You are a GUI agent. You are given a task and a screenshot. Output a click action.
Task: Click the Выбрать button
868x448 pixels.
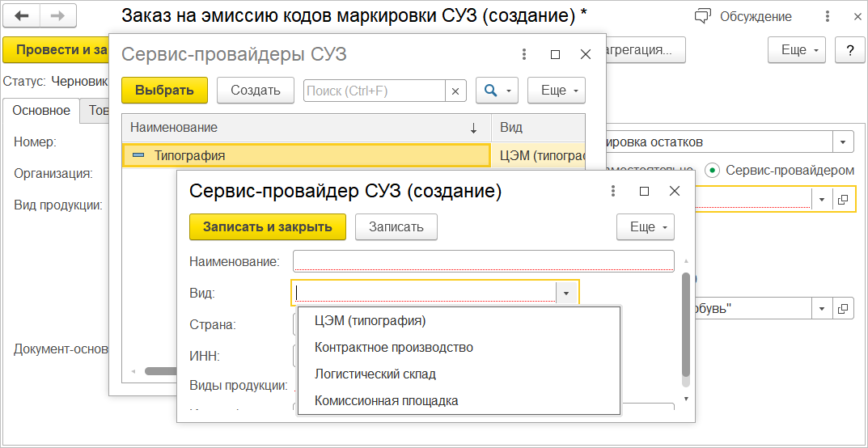pyautogui.click(x=164, y=91)
